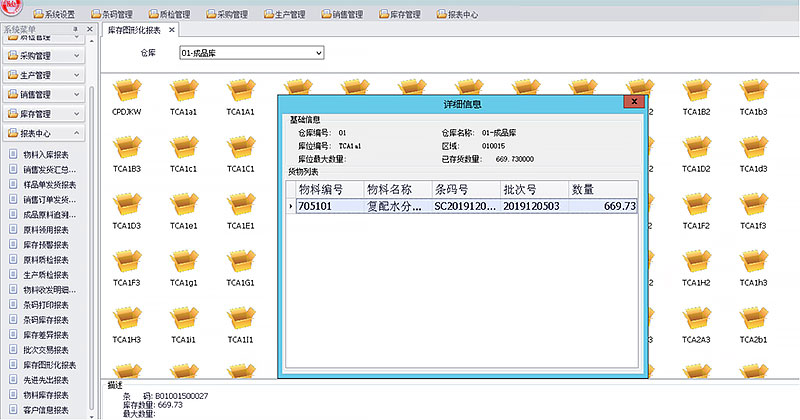800x420 pixels.
Task: Select the TCA1B3 bin box icon
Action: pos(126,149)
